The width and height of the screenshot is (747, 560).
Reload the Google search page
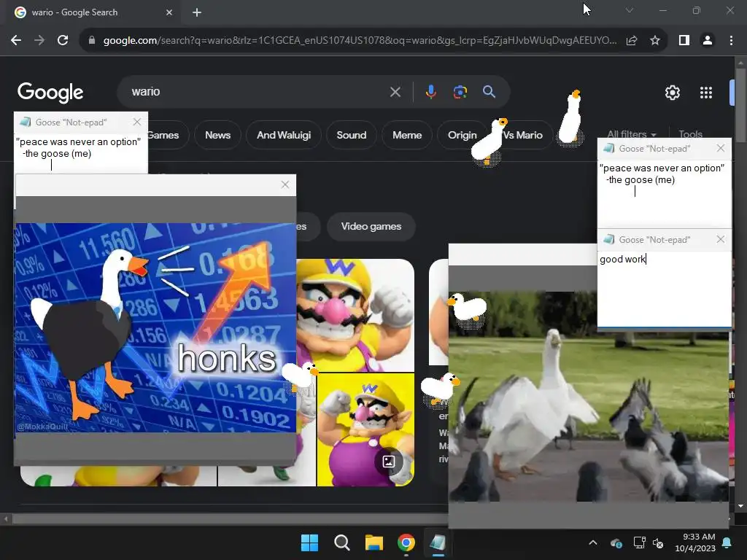pyautogui.click(x=63, y=41)
